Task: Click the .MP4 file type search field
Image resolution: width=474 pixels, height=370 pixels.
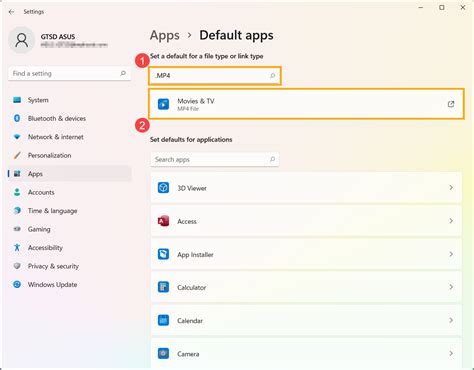Action: pyautogui.click(x=215, y=76)
